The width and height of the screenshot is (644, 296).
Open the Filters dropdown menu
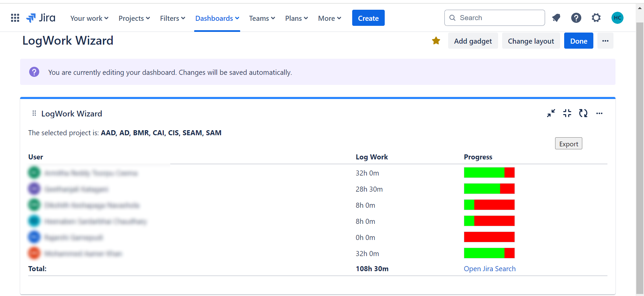172,18
